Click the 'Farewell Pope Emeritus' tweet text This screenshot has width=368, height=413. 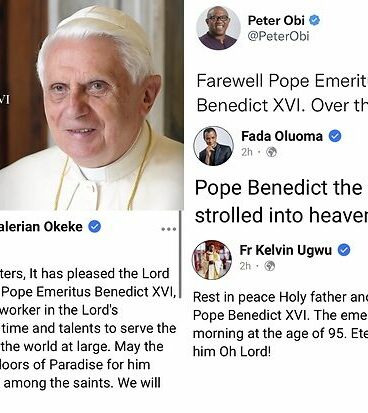pos(282,93)
